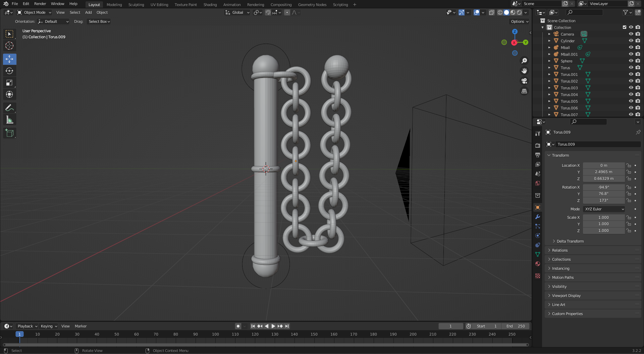This screenshot has height=354, width=644.
Task: Choose the Annotate tool
Action: (9, 108)
